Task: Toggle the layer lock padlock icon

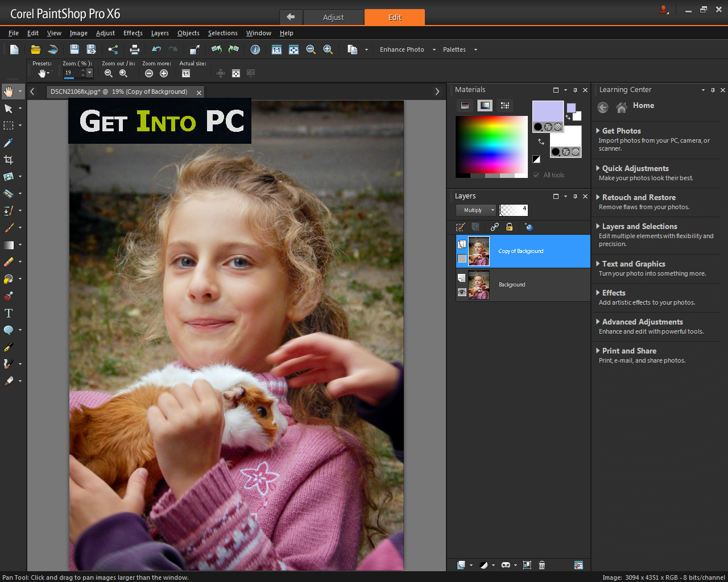Action: pyautogui.click(x=509, y=227)
